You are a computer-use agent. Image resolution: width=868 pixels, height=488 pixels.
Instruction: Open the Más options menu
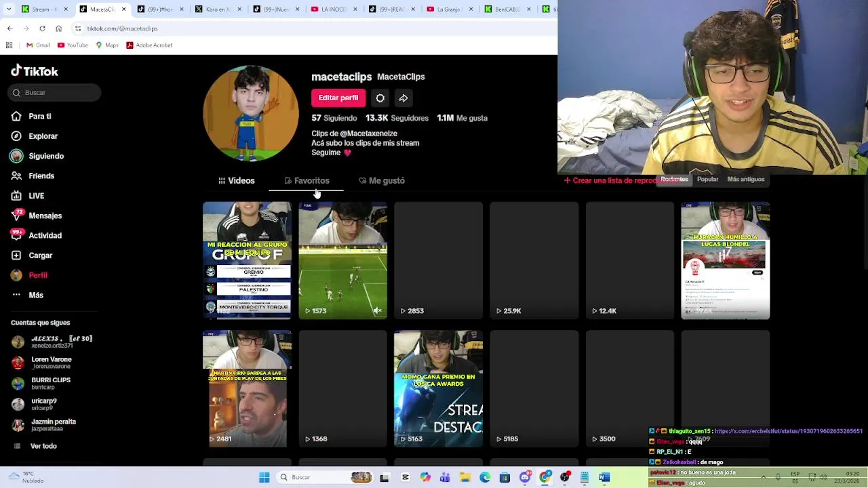27,295
